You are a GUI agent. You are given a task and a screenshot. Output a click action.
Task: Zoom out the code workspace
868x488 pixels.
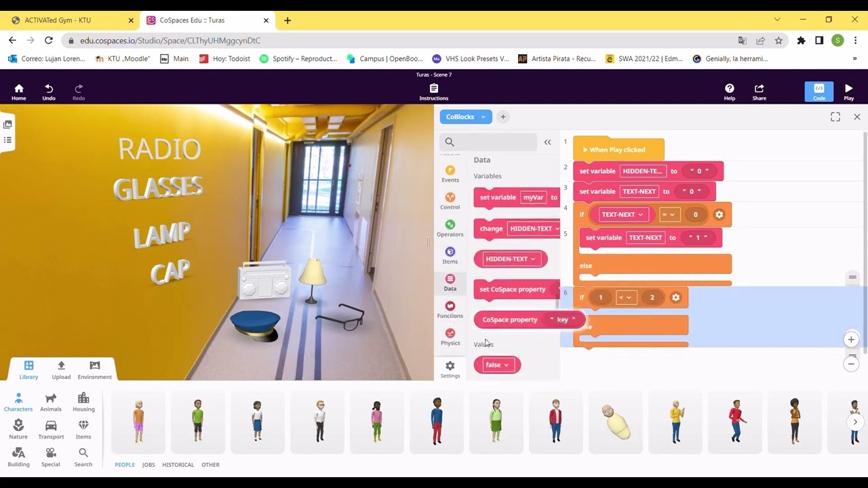(x=852, y=364)
